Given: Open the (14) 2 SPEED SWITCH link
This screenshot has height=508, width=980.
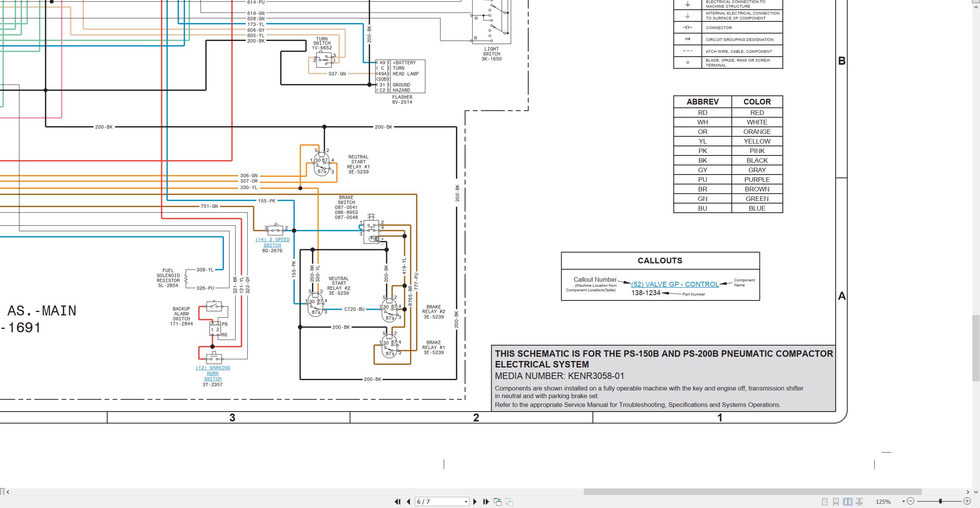Looking at the screenshot, I should click(272, 242).
